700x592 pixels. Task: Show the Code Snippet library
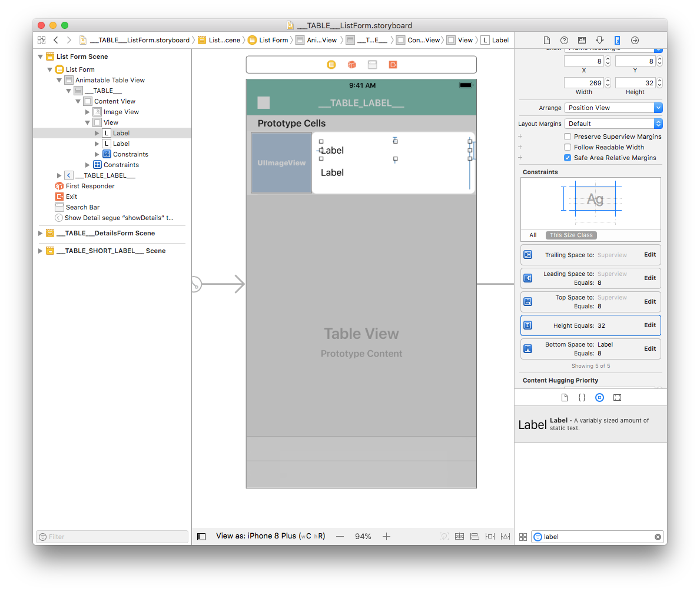(582, 397)
